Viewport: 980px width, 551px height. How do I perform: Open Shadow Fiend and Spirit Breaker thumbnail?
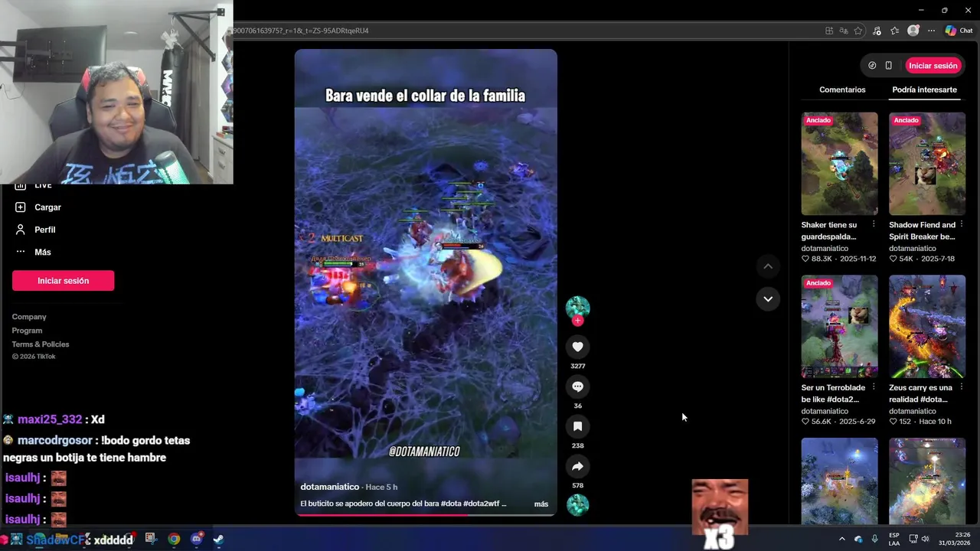[927, 164]
